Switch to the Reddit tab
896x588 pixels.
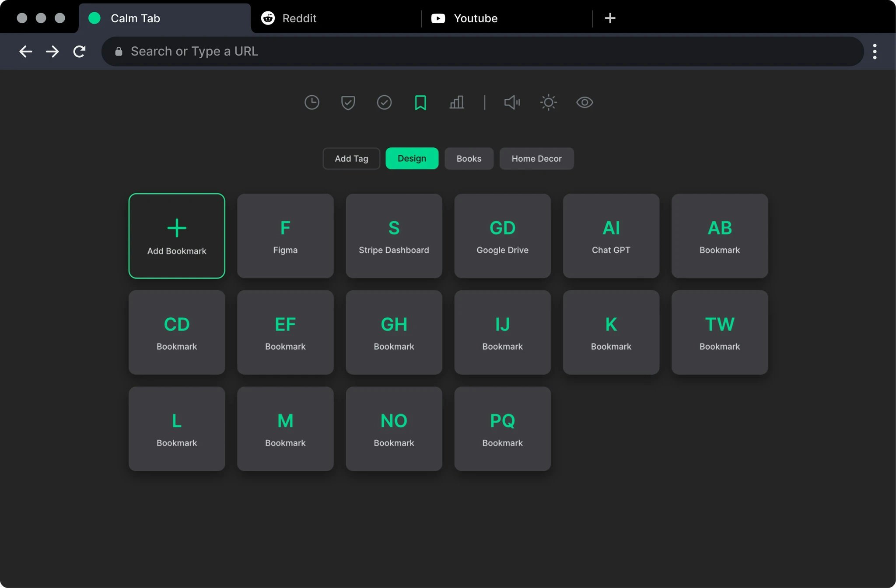(337, 18)
